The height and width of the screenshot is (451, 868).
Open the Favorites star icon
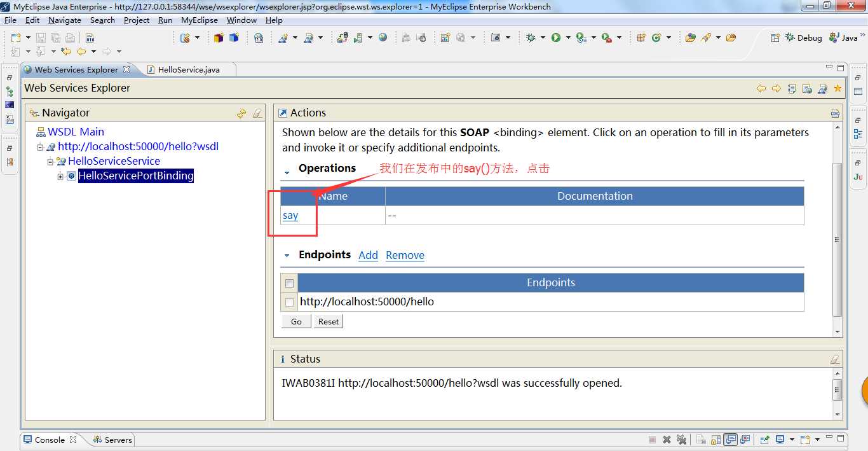(x=837, y=88)
